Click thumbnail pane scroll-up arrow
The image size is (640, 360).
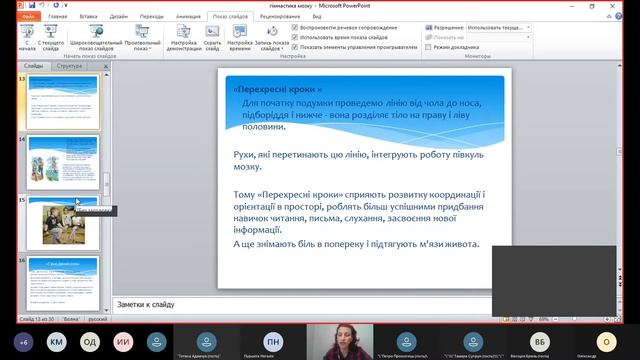(x=107, y=75)
